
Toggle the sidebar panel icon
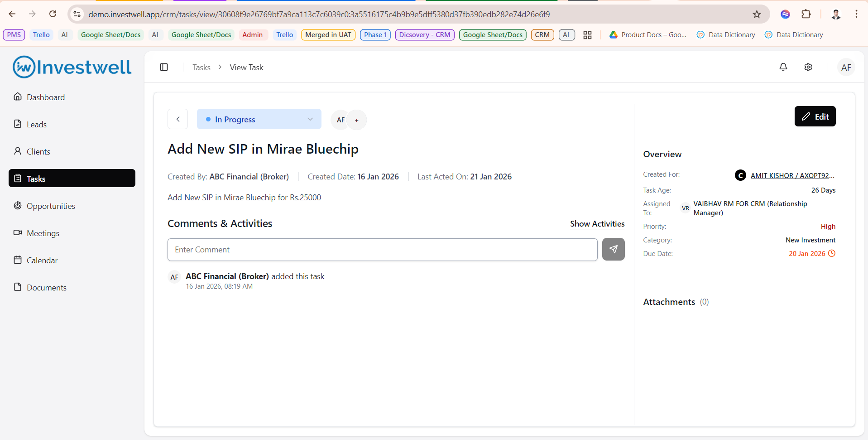click(164, 67)
